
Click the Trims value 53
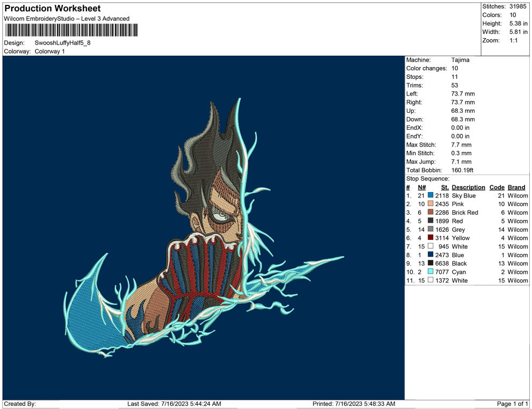coord(454,85)
